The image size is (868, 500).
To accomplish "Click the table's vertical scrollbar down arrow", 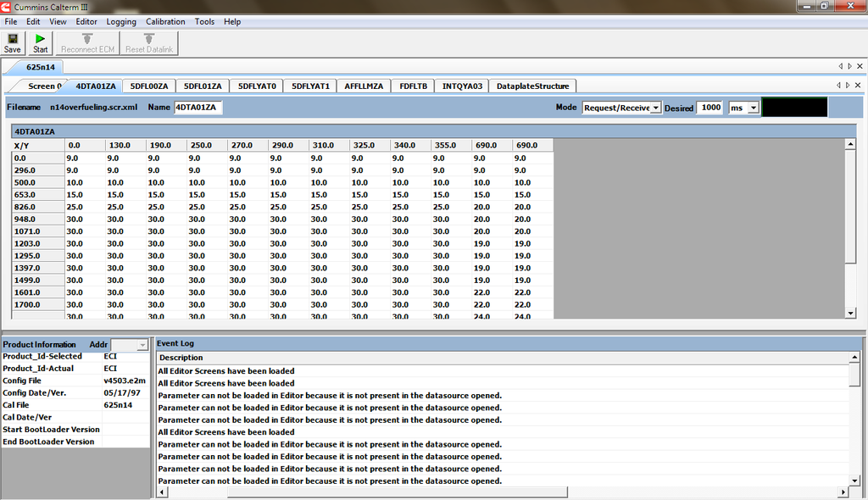I will point(851,313).
